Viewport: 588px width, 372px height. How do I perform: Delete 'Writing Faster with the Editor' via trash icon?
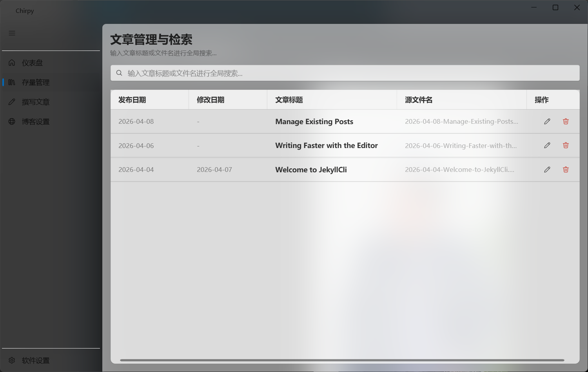566,145
